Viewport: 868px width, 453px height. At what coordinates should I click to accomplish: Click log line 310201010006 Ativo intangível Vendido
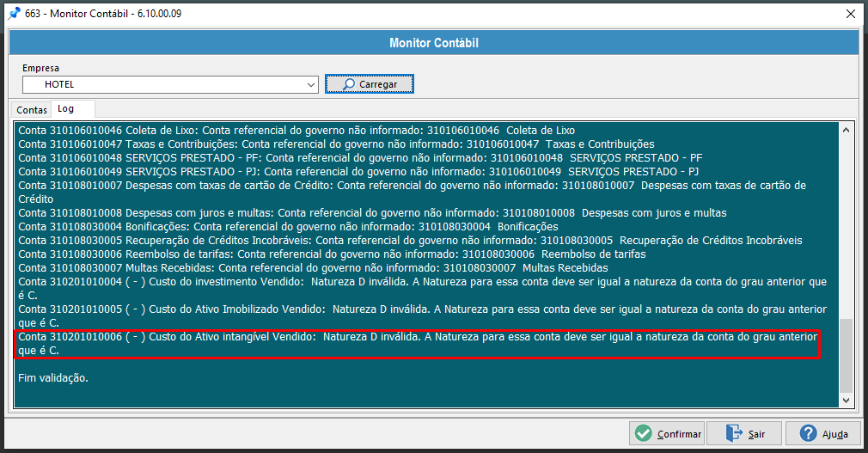coord(418,343)
